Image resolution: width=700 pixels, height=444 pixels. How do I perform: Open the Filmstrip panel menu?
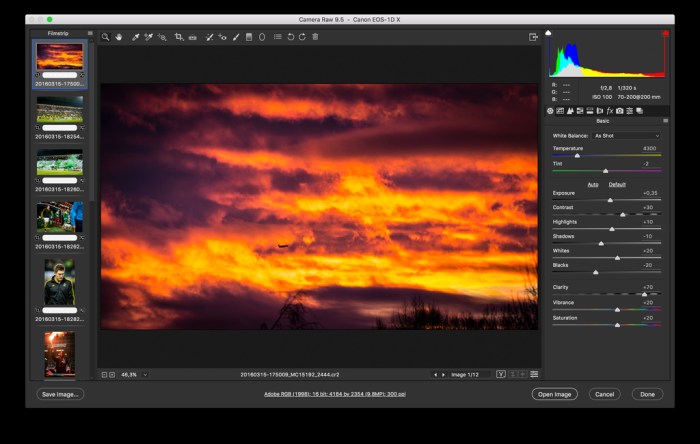89,32
